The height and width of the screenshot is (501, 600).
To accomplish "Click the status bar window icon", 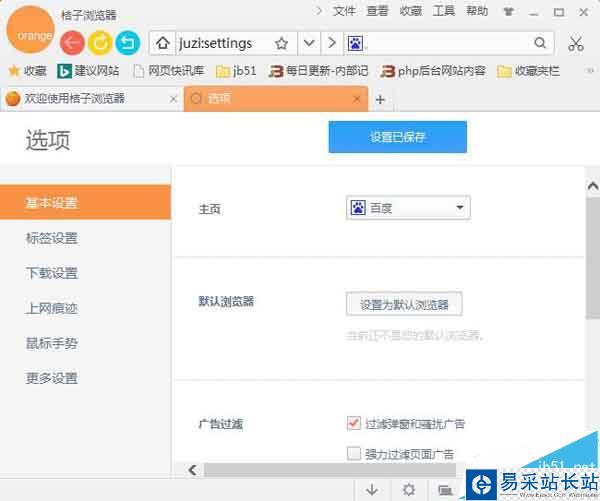I will (x=445, y=490).
